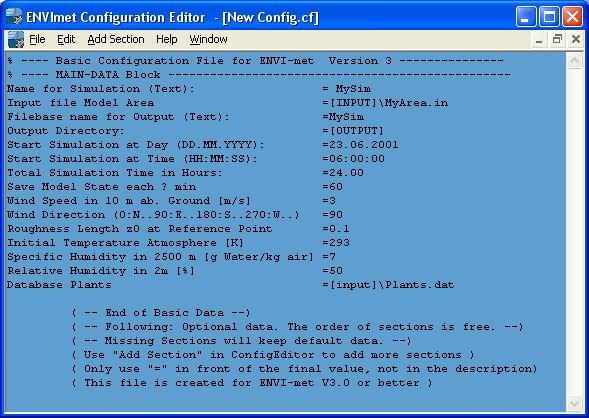Click the save model state value 60

335,187
